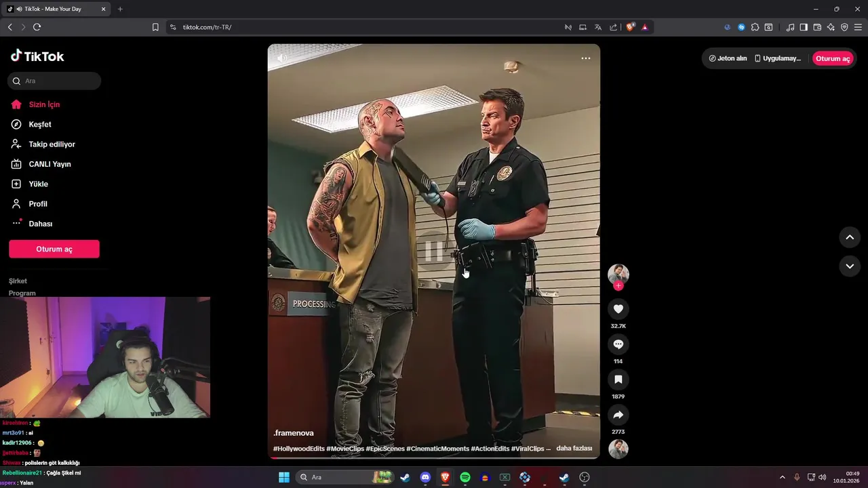The image size is (868, 488).
Task: Open the Uygulamayı get app link
Action: pyautogui.click(x=778, y=58)
